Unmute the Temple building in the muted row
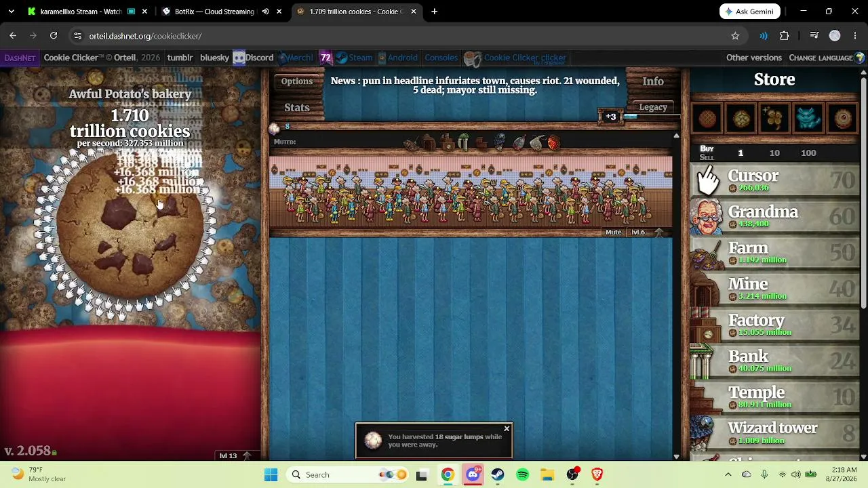 (481, 143)
